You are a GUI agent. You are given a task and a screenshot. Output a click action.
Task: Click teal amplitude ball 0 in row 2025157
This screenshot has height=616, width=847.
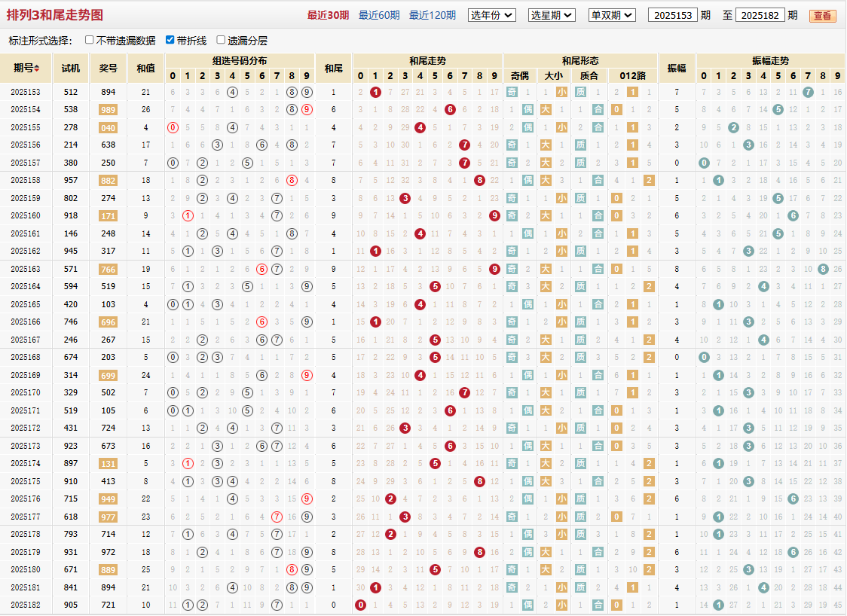point(704,163)
